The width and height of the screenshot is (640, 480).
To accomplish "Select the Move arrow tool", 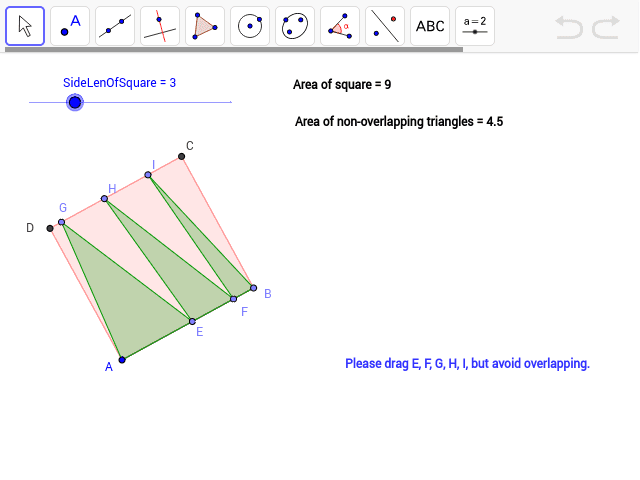I will [x=25, y=26].
